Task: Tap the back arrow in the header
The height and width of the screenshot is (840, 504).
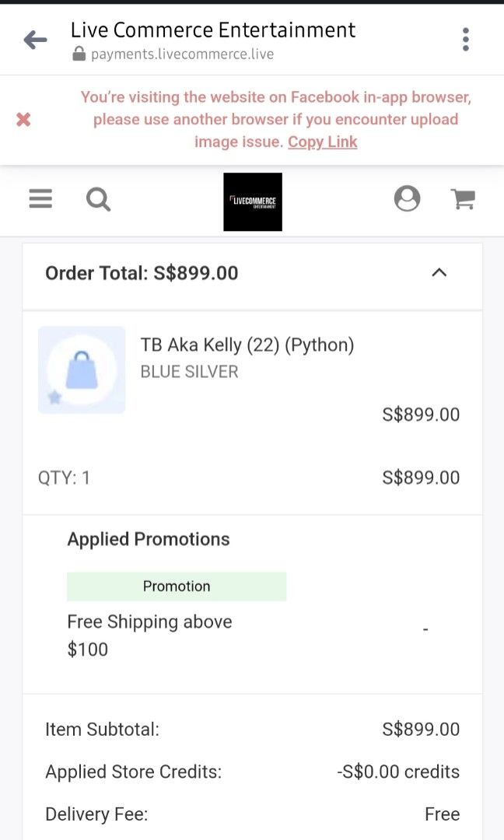Action: (35, 39)
